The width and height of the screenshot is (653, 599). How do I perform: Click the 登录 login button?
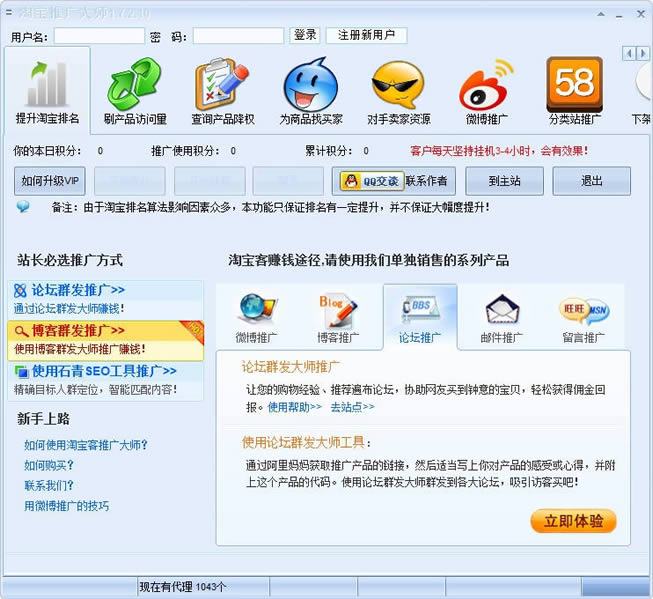[305, 35]
